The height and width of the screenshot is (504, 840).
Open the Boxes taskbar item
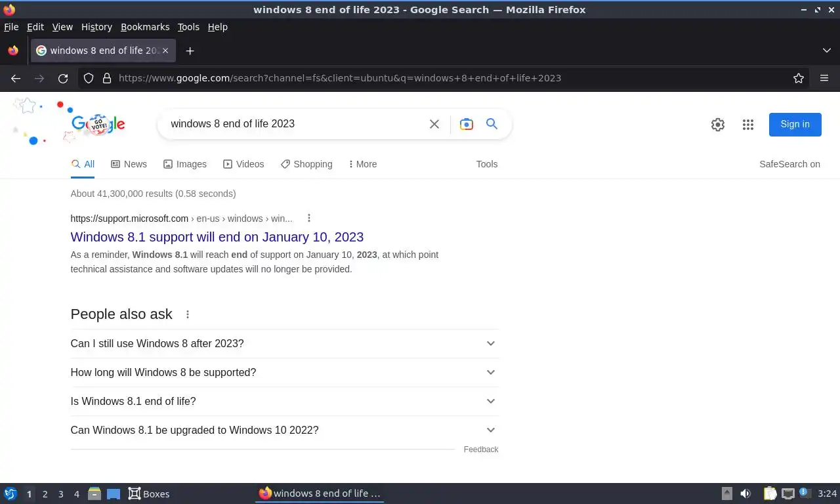pos(149,493)
